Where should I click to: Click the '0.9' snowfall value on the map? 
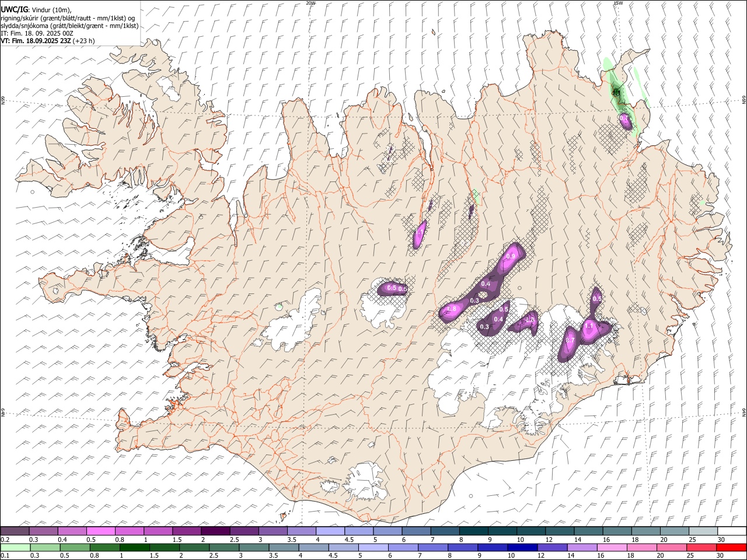(x=511, y=257)
